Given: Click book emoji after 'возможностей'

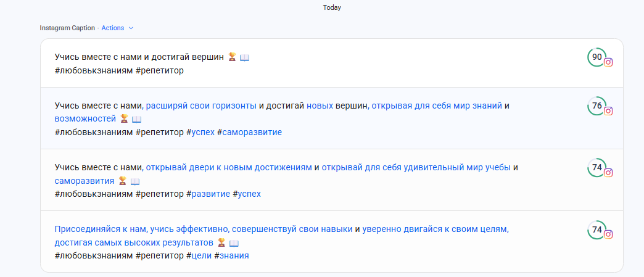Looking at the screenshot, I should [x=137, y=120].
